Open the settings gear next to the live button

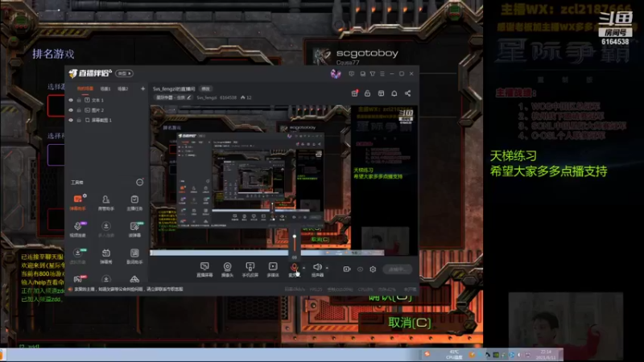[x=373, y=269]
